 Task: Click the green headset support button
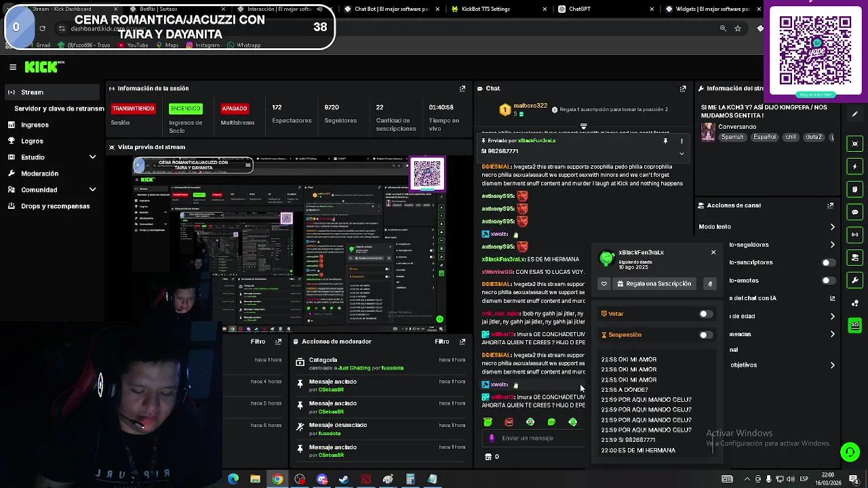click(x=850, y=451)
